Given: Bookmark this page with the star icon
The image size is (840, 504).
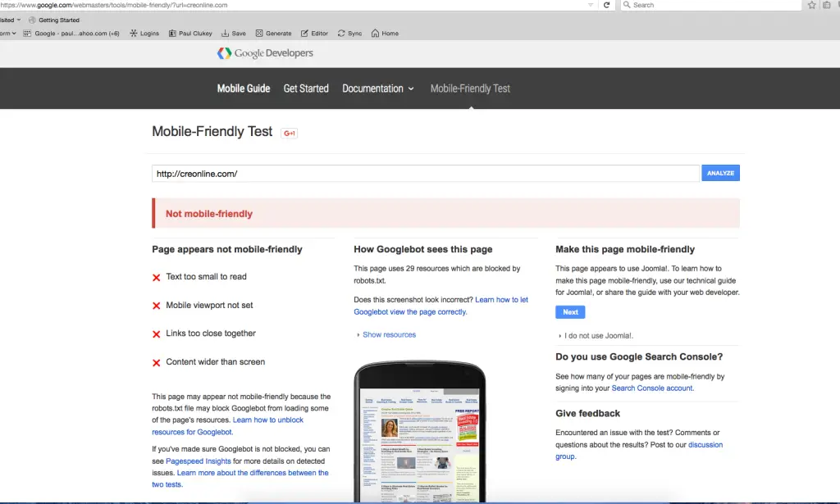Looking at the screenshot, I should tap(811, 5).
